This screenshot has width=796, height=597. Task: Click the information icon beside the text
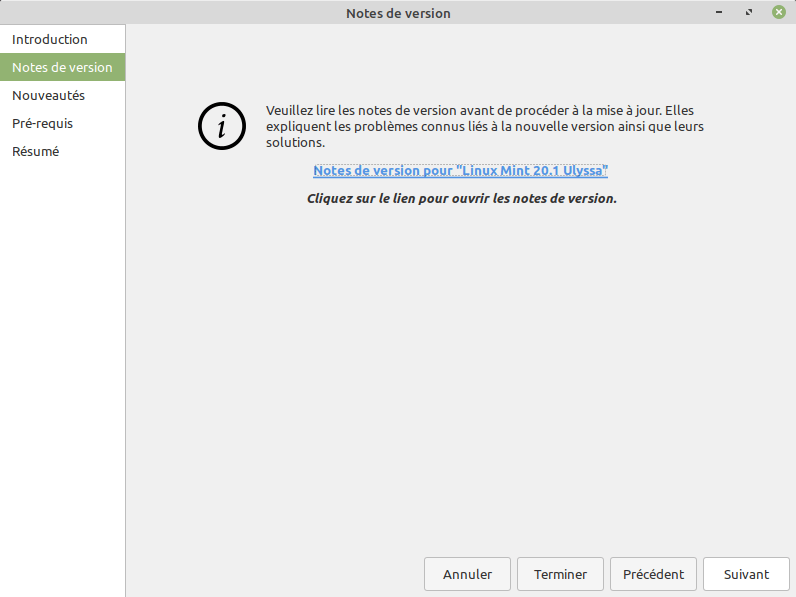point(222,126)
